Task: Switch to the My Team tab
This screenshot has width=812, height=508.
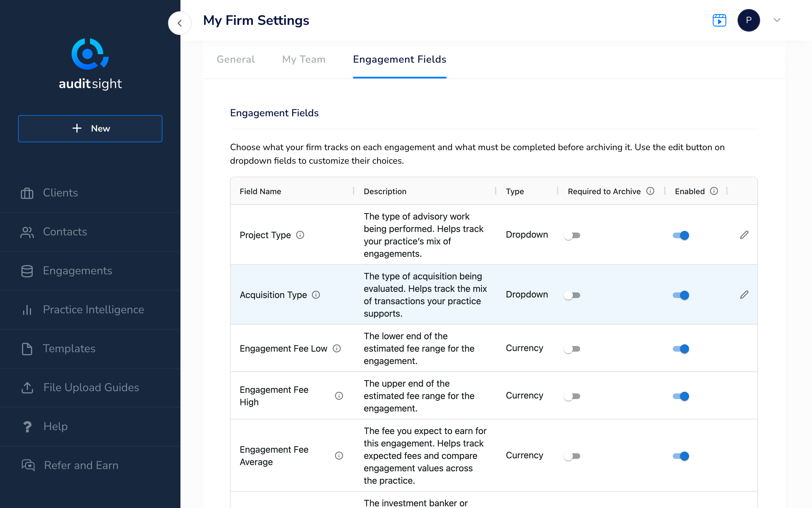Action: point(304,60)
